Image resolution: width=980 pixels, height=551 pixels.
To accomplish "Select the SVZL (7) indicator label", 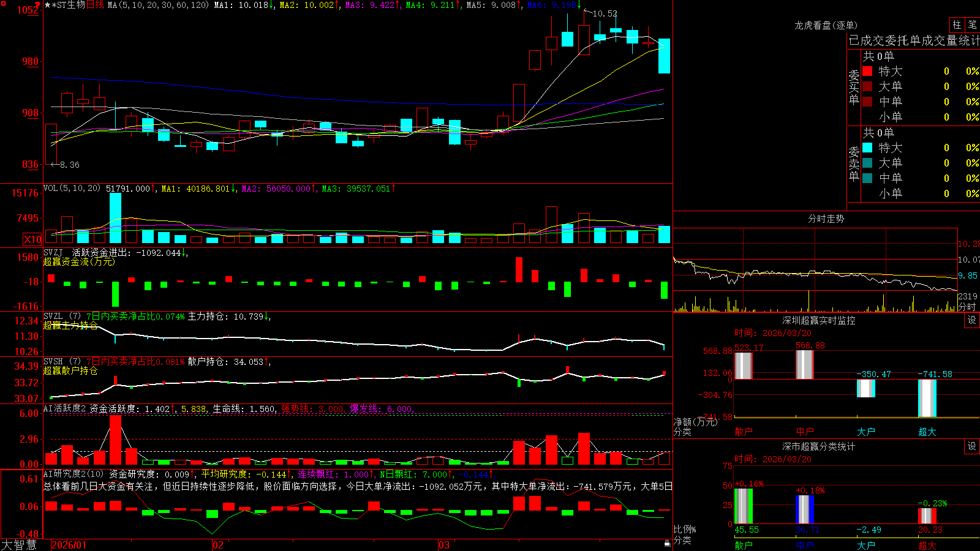I will (62, 317).
